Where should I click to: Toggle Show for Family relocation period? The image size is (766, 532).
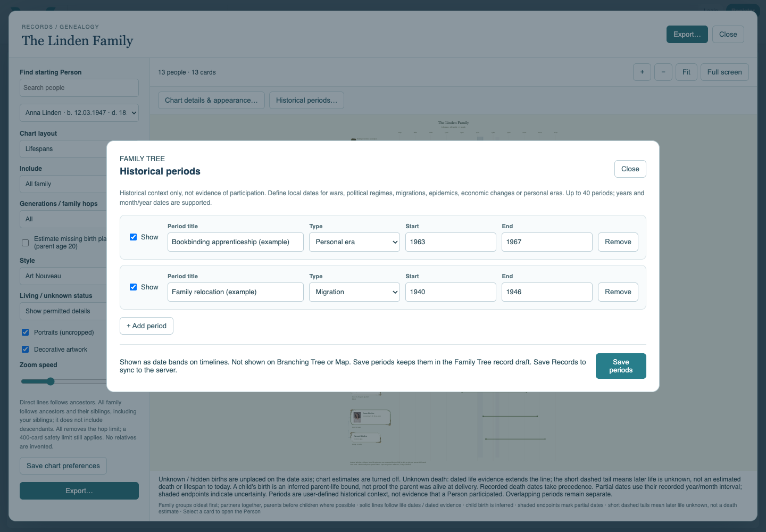pyautogui.click(x=133, y=287)
